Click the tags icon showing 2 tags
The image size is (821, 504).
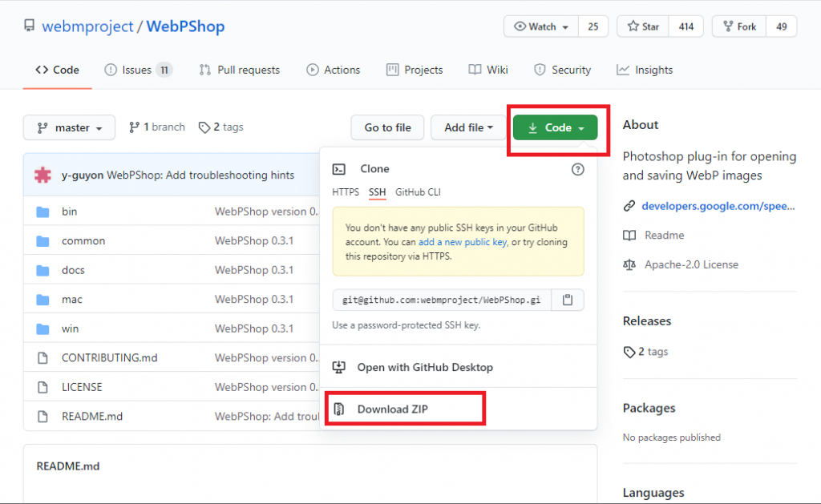point(204,127)
